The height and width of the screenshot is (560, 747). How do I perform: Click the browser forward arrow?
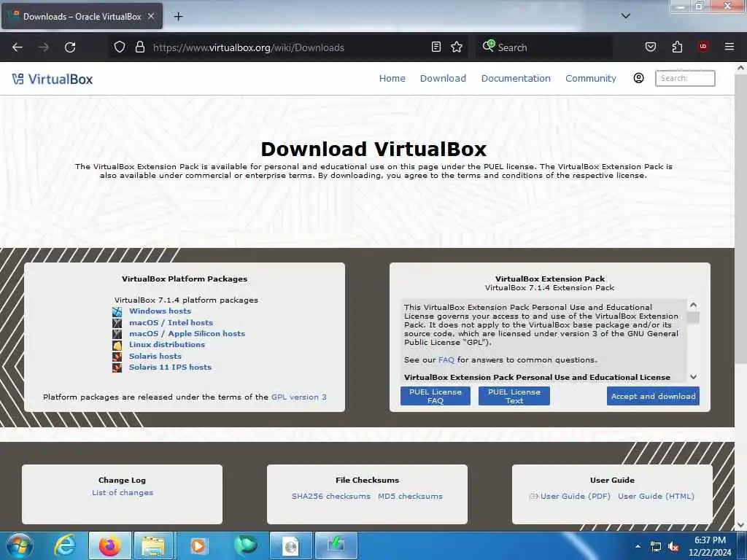tap(44, 47)
